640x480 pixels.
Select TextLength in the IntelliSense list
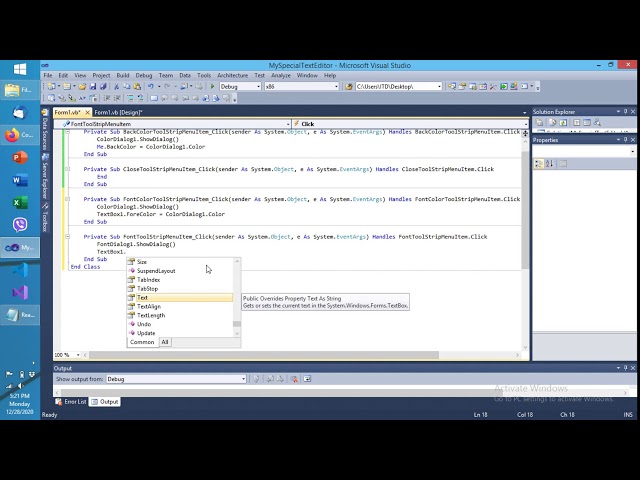point(180,316)
